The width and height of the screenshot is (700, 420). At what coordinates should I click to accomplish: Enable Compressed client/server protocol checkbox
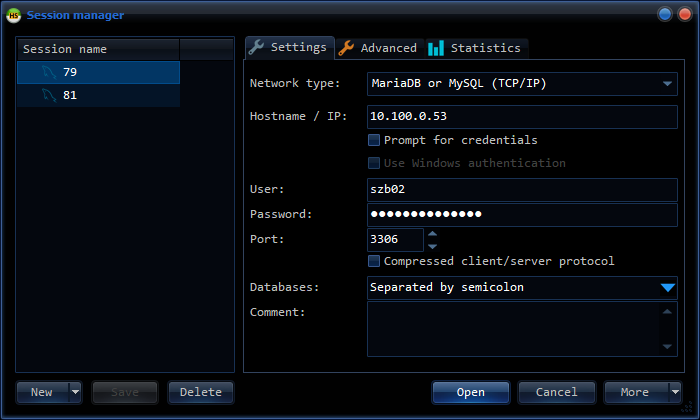coord(374,261)
